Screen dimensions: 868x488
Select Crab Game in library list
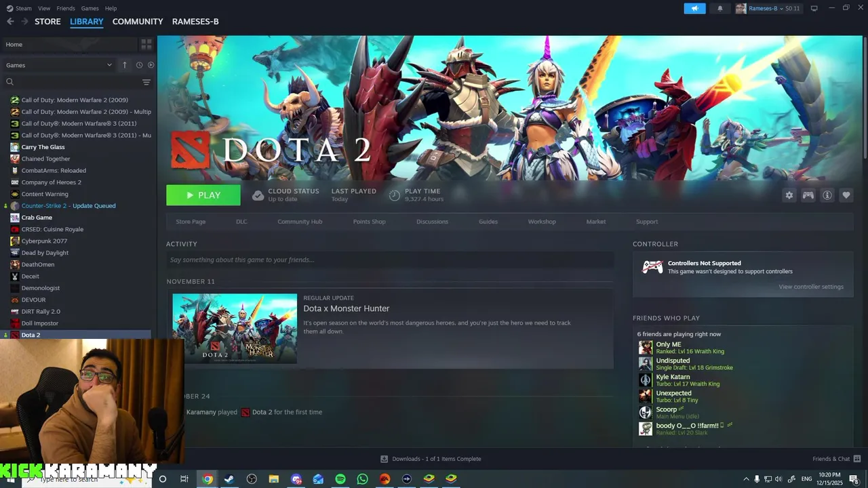[x=37, y=218]
